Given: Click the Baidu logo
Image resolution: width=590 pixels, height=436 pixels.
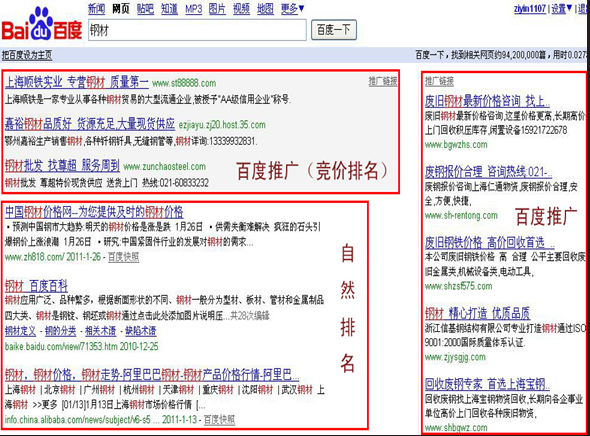Looking at the screenshot, I should click(x=42, y=24).
